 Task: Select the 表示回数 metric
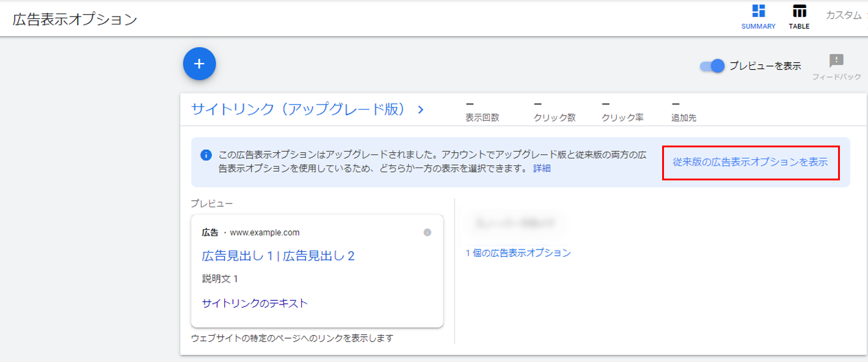(482, 117)
